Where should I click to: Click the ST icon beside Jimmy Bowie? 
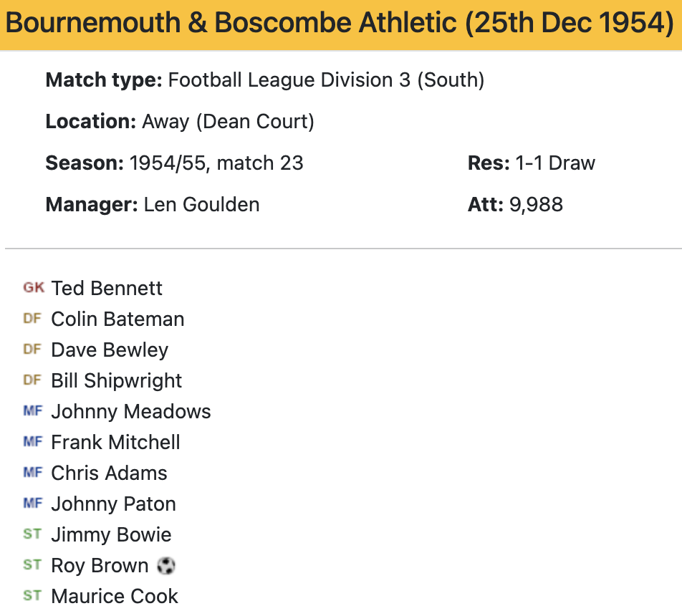click(32, 534)
